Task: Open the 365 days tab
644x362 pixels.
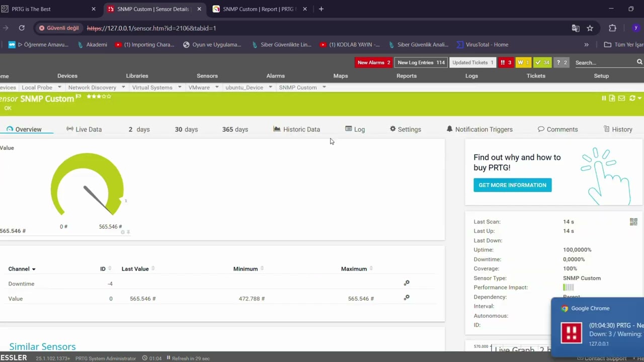Action: tap(235, 129)
